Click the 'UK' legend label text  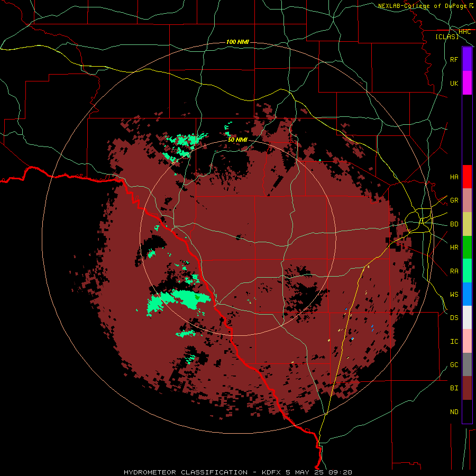[x=454, y=83]
